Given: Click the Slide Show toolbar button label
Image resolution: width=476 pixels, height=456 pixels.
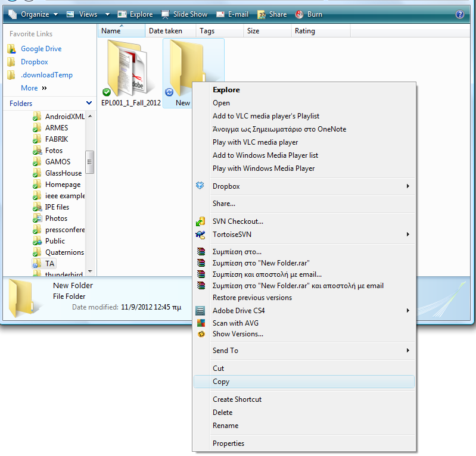Looking at the screenshot, I should point(190,14).
